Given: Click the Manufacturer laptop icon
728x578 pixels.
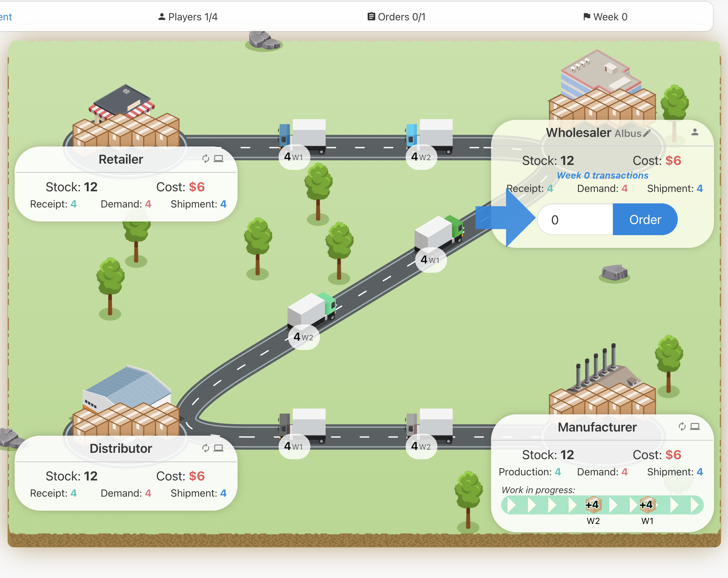Looking at the screenshot, I should tap(695, 426).
